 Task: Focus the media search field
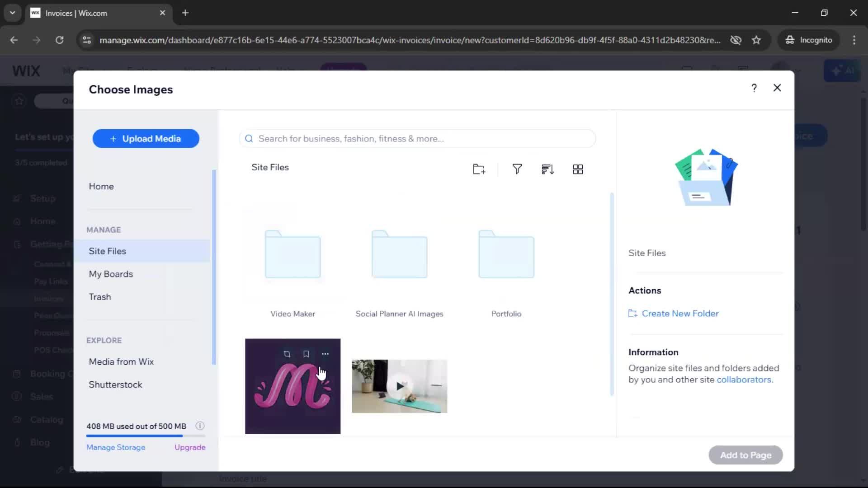[417, 139]
